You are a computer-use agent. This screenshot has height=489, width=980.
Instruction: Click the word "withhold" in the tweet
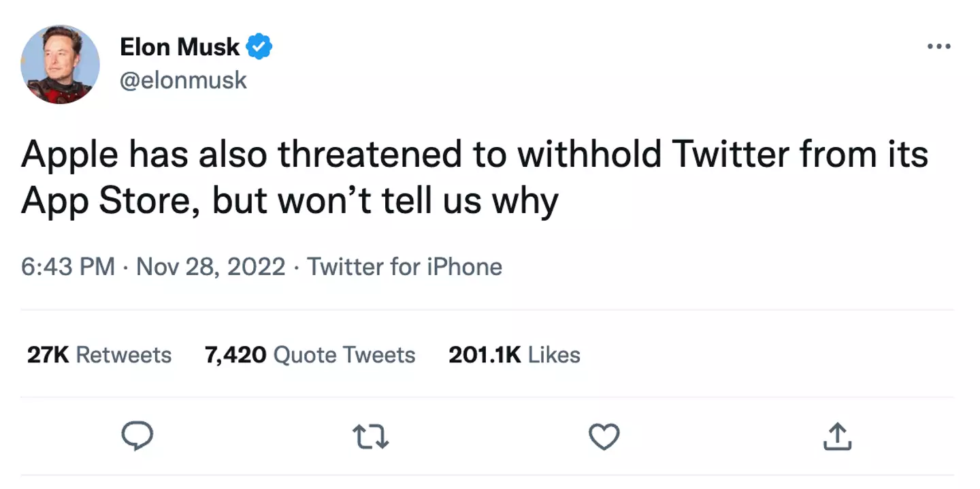[x=588, y=155]
